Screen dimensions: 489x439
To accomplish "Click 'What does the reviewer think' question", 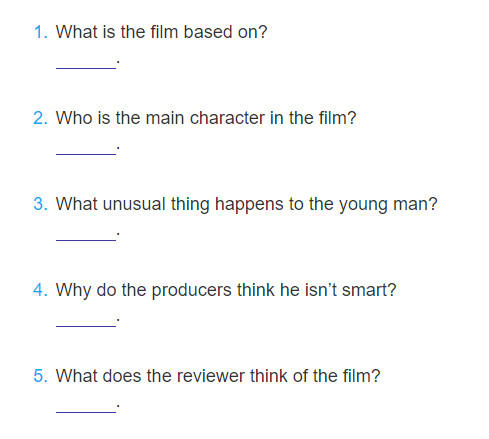I will point(218,376).
